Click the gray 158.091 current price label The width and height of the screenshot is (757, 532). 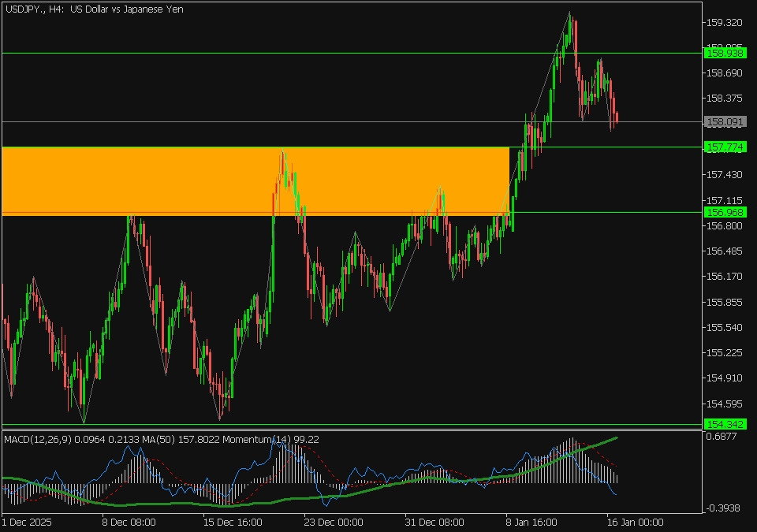725,122
